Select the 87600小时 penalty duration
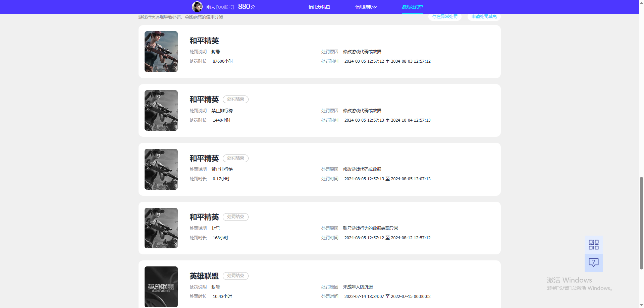 pyautogui.click(x=223, y=61)
